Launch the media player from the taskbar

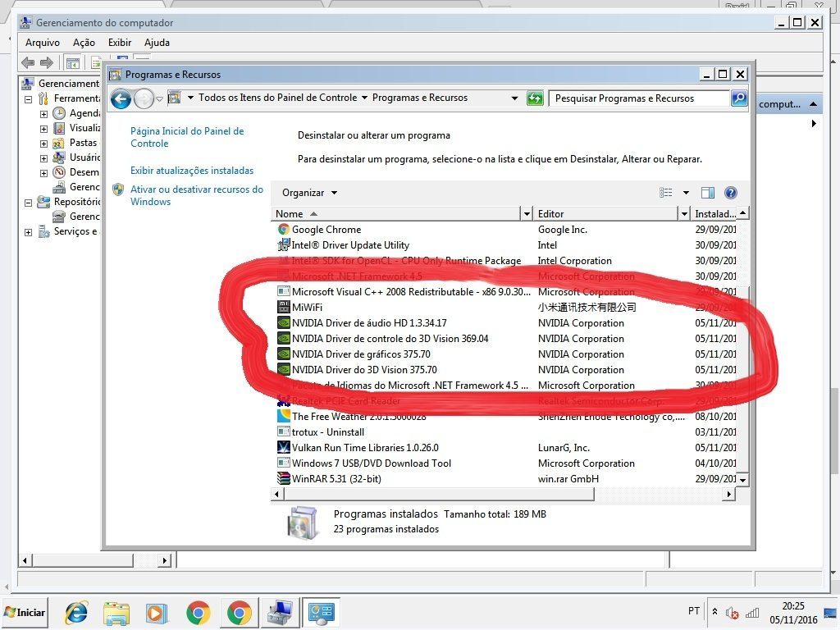pyautogui.click(x=157, y=613)
